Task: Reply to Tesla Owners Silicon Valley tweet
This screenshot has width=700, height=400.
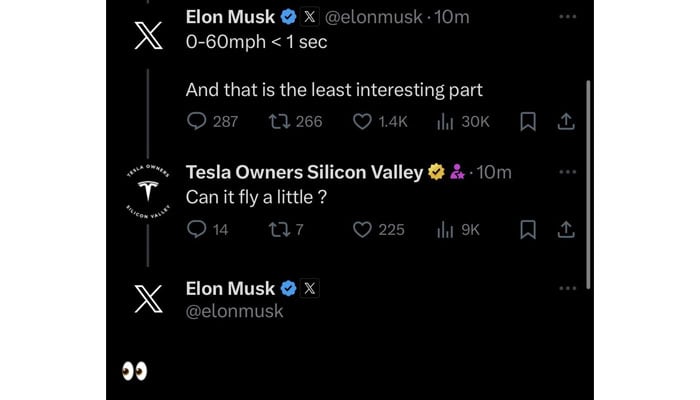Action: coord(197,229)
